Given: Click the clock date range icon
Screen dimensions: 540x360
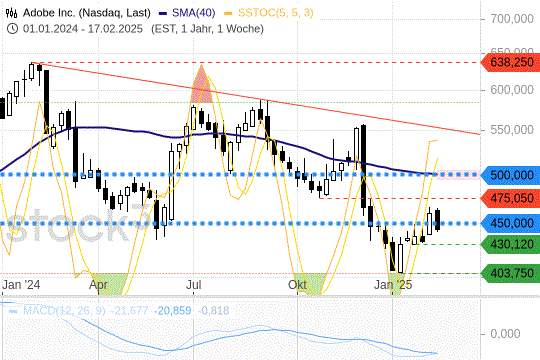Looking at the screenshot, I should pyautogui.click(x=12, y=29).
